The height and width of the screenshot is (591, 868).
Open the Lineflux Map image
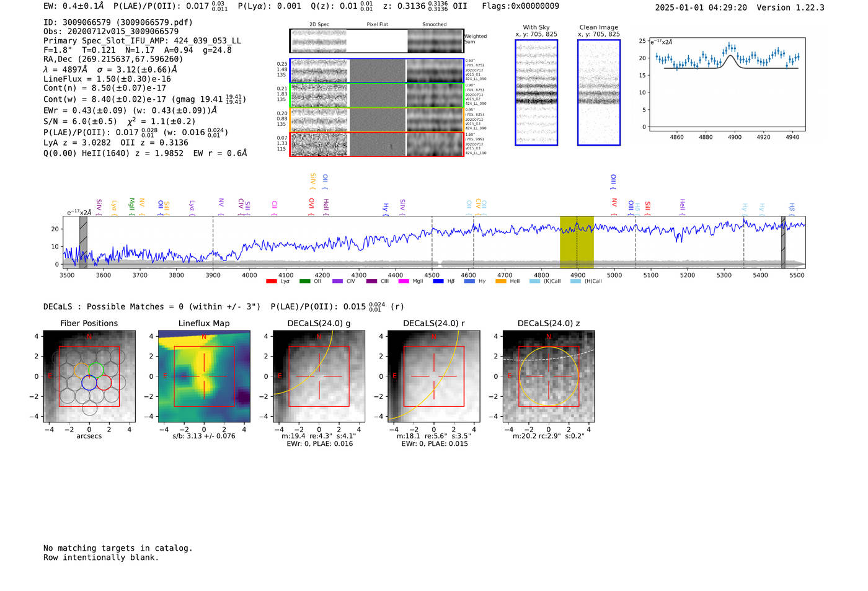tap(204, 376)
